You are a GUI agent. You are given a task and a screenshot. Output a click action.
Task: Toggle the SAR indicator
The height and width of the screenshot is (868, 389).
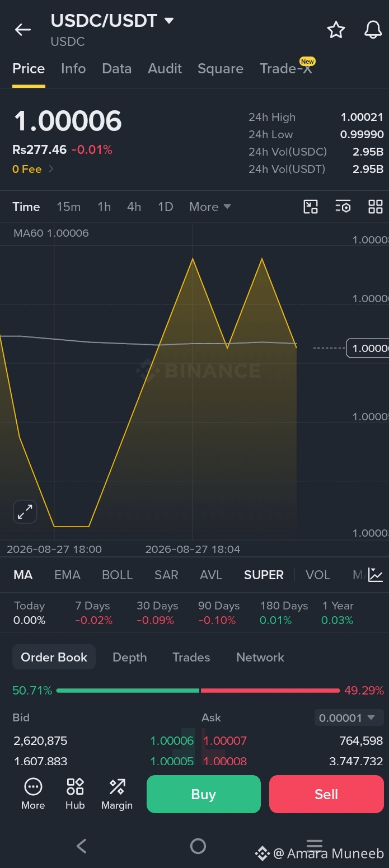coord(166,575)
